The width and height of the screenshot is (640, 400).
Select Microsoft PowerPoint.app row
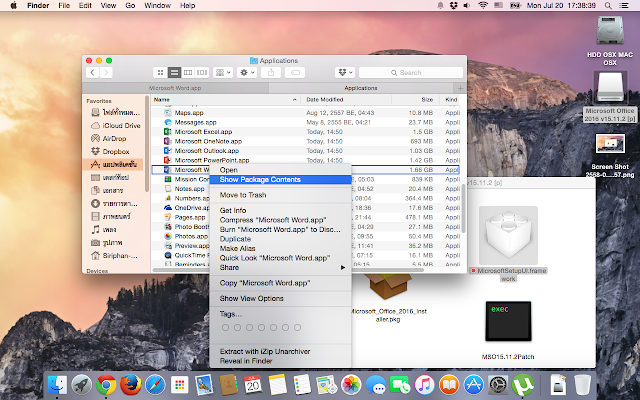point(305,160)
